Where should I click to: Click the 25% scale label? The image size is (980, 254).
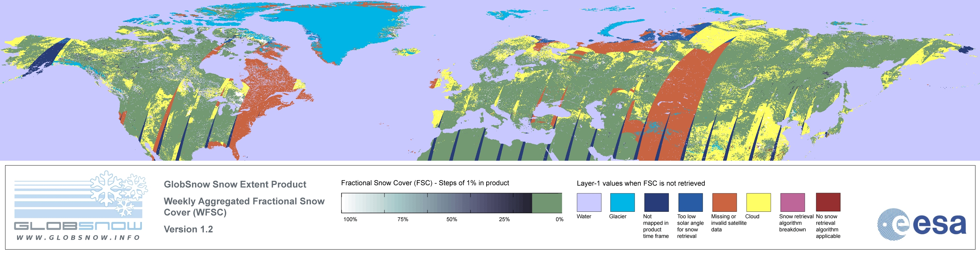click(504, 219)
